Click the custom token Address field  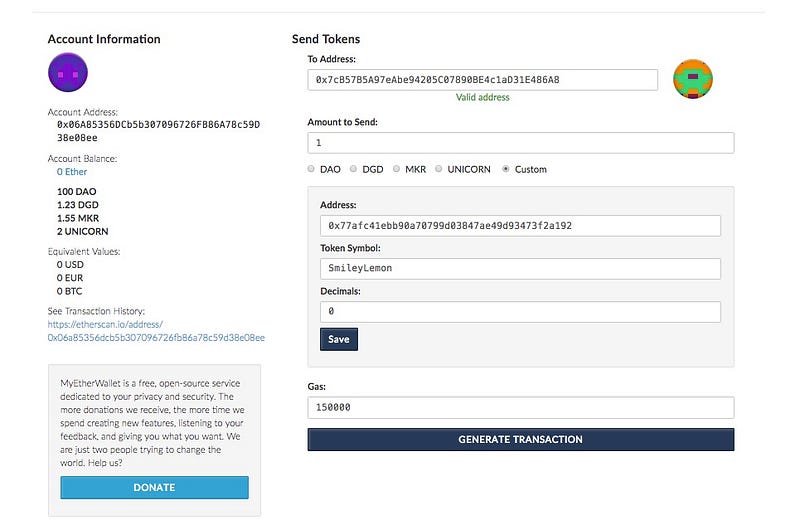point(520,226)
